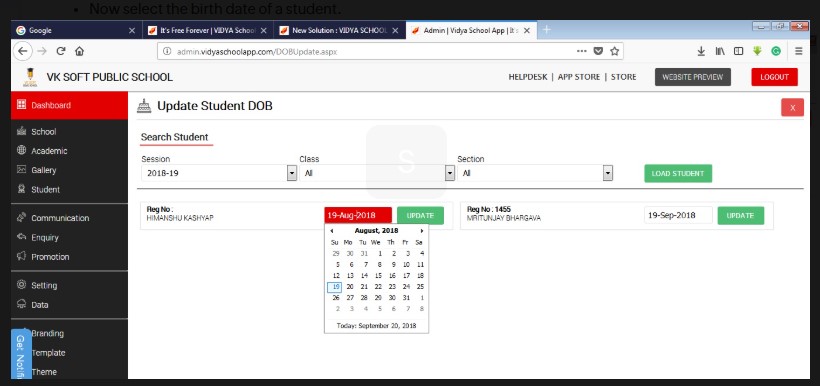The width and height of the screenshot is (820, 386).
Task: Open the Firefox hamburger menu
Action: coord(799,51)
